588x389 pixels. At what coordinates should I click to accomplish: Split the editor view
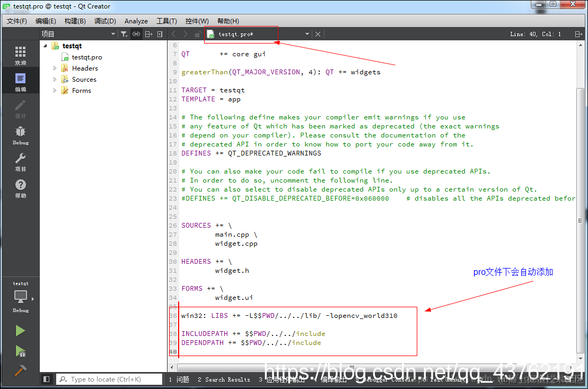[x=578, y=34]
